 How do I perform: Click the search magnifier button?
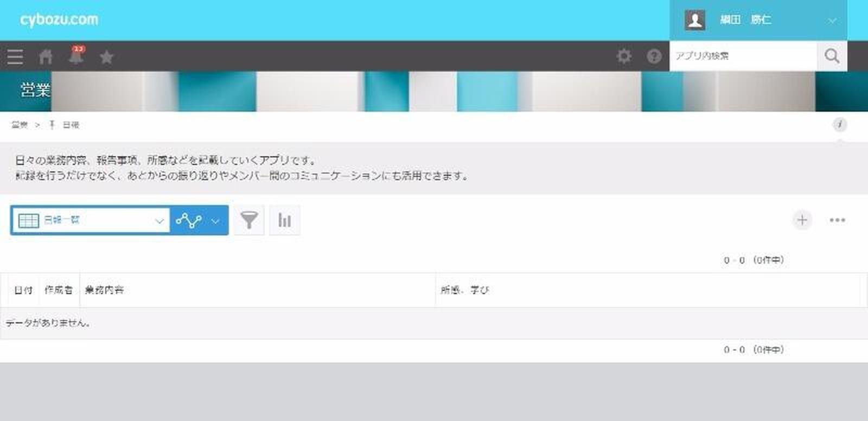[832, 56]
